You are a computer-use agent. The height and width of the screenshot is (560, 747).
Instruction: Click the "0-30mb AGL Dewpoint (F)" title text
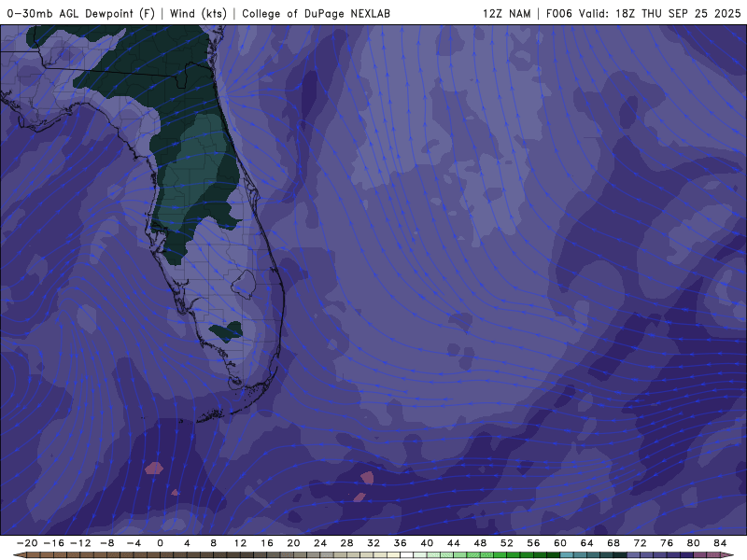tap(81, 14)
